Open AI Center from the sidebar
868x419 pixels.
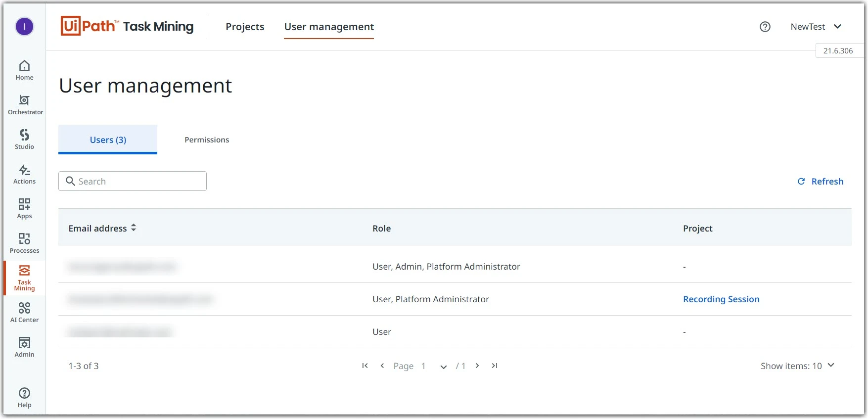[24, 313]
